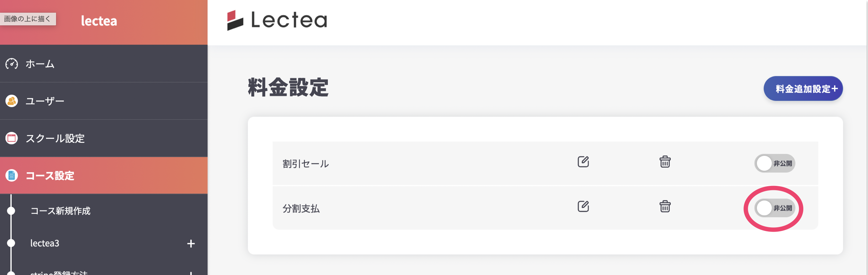Click the 画像の上に描く button
The image size is (868, 275).
click(x=28, y=19)
